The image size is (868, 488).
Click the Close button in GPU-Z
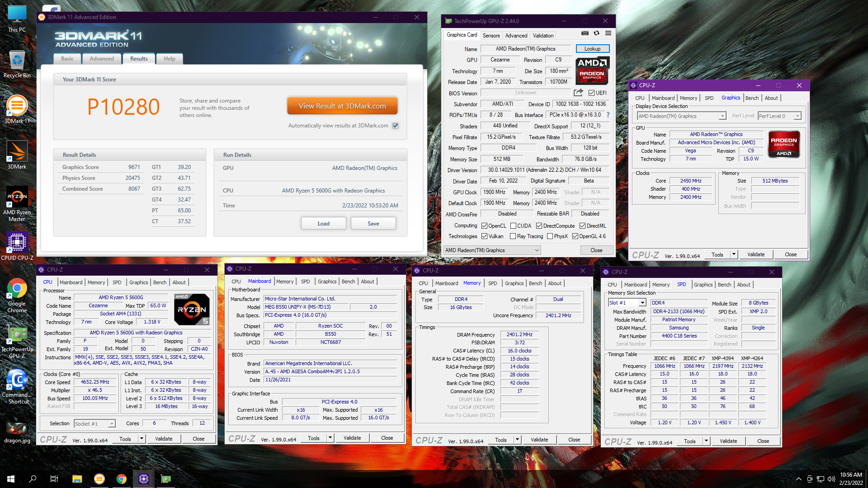coord(596,250)
